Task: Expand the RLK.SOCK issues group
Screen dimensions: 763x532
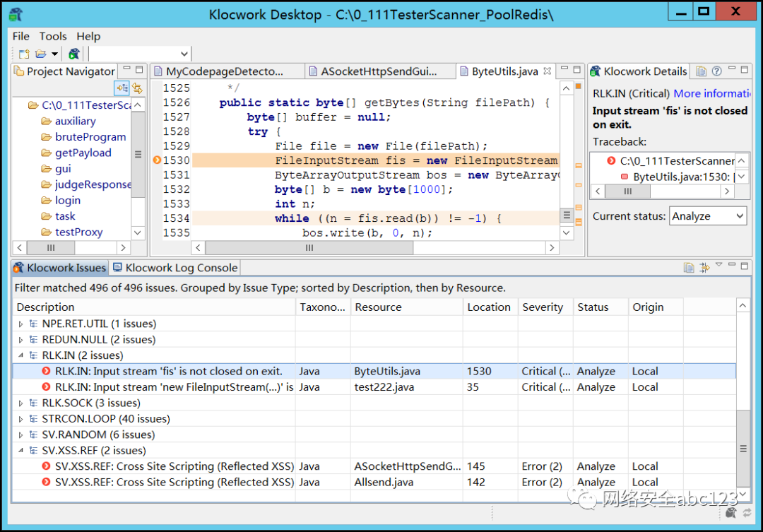Action: 20,403
